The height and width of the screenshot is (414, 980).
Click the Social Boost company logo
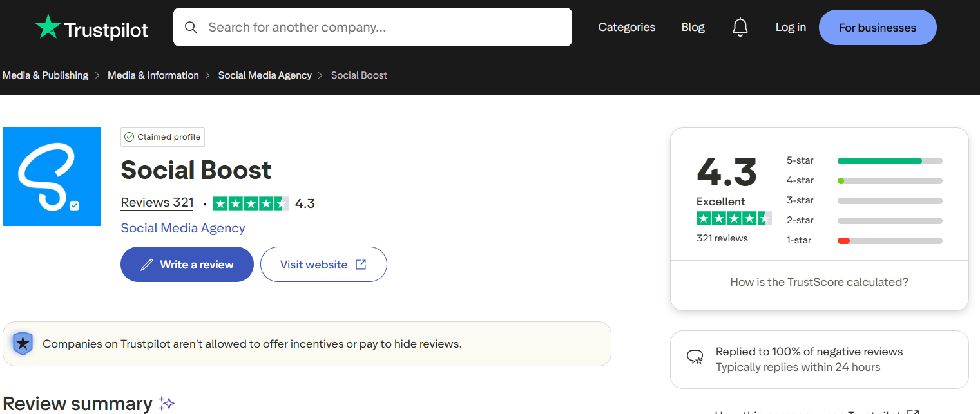pyautogui.click(x=52, y=177)
